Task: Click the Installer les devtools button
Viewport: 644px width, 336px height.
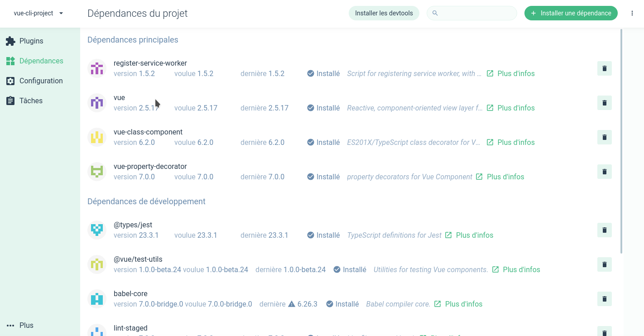Action: pos(384,13)
